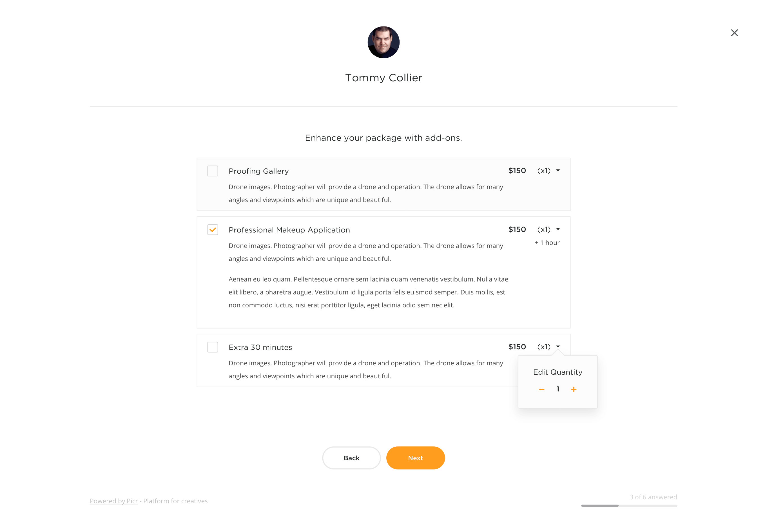Select Platform for creatives menu item
This screenshot has height=532, width=767.
pos(176,501)
